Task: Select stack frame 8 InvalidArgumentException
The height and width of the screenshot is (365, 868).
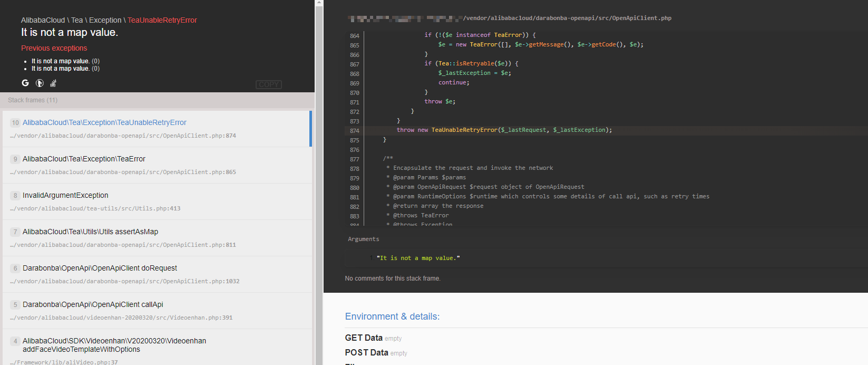Action: click(157, 201)
